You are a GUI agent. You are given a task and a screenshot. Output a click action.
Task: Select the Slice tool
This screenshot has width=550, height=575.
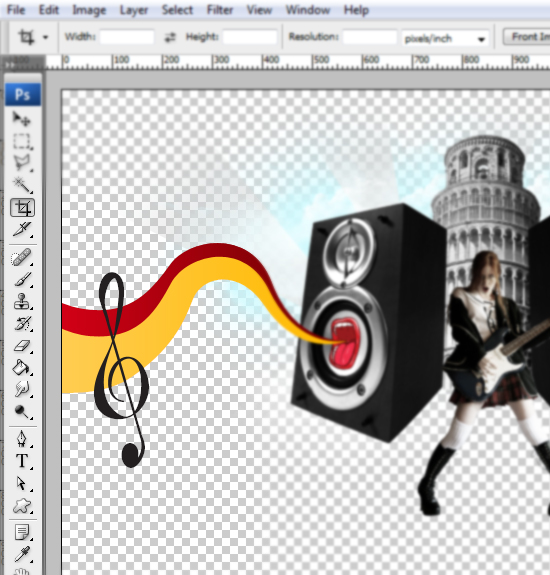(22, 229)
